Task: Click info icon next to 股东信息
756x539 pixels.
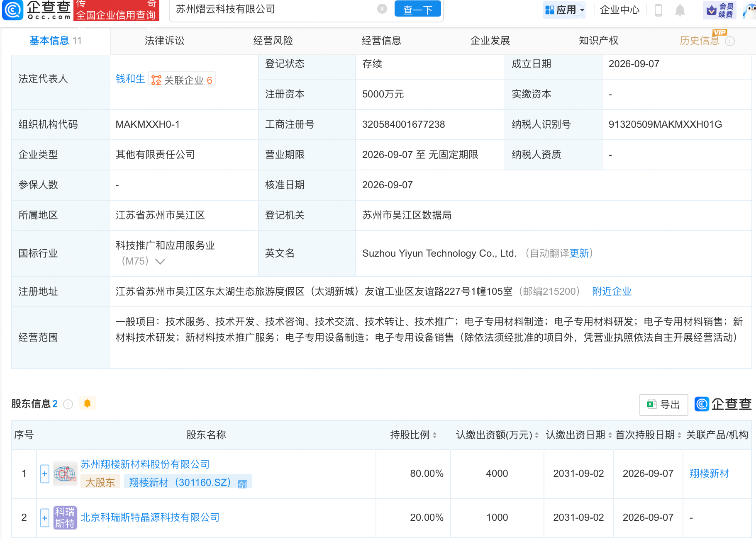Action: pyautogui.click(x=68, y=404)
